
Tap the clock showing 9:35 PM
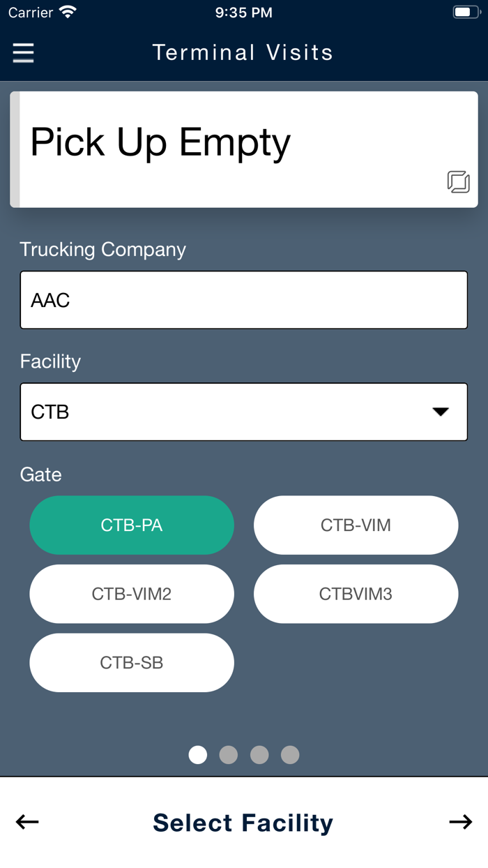pyautogui.click(x=243, y=11)
